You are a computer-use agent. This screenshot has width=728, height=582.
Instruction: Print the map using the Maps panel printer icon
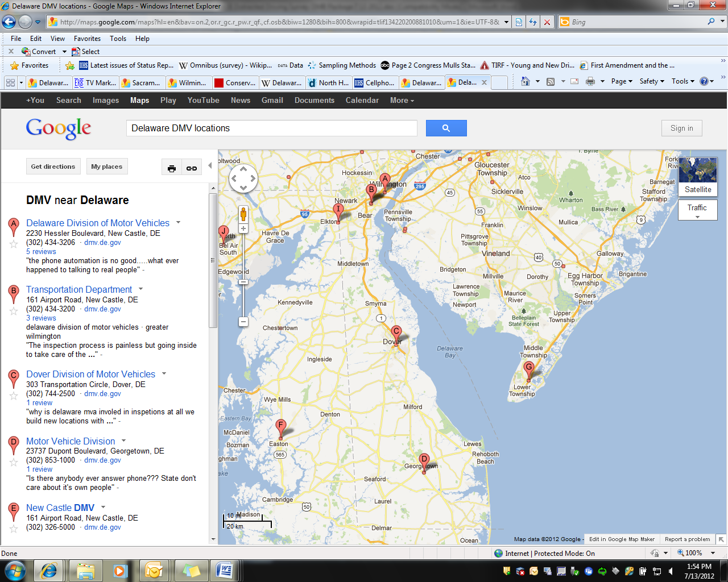tap(172, 168)
